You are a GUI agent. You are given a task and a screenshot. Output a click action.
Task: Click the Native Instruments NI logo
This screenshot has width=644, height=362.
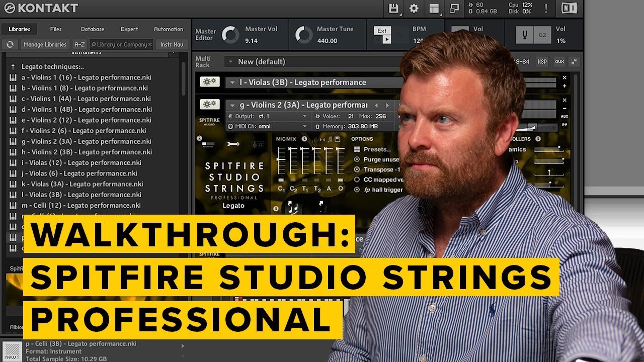571,8
